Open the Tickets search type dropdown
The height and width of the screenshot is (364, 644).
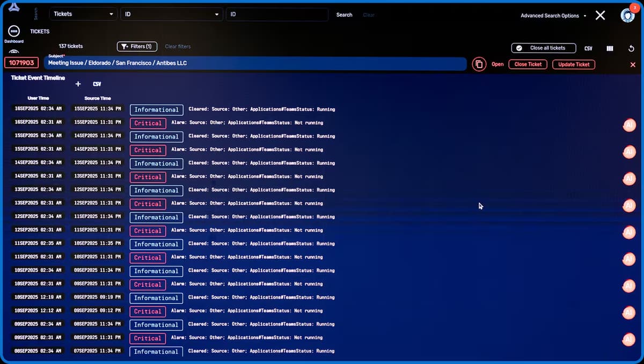click(x=83, y=14)
